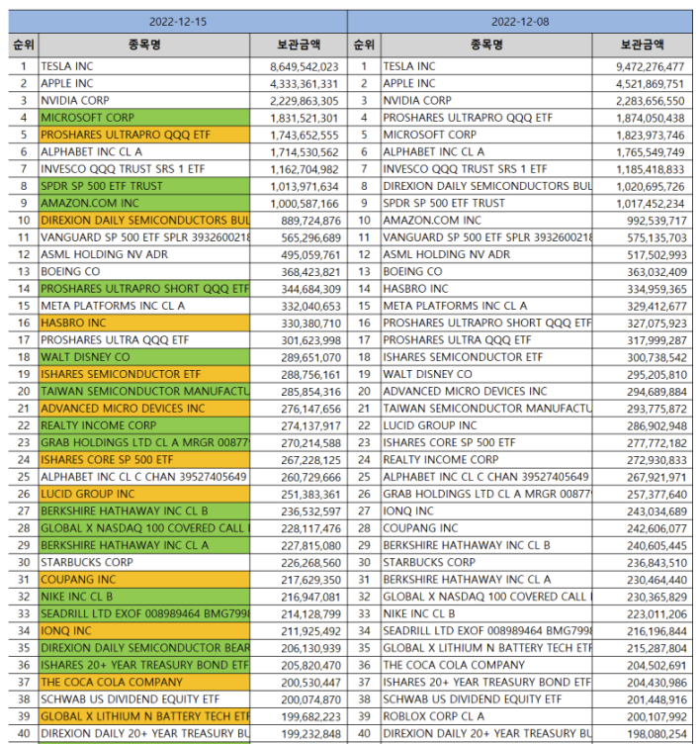Click orange ISHARES SEMICONDUCTOR ETF cell
Screen dimensions: 700x744
(x=144, y=374)
